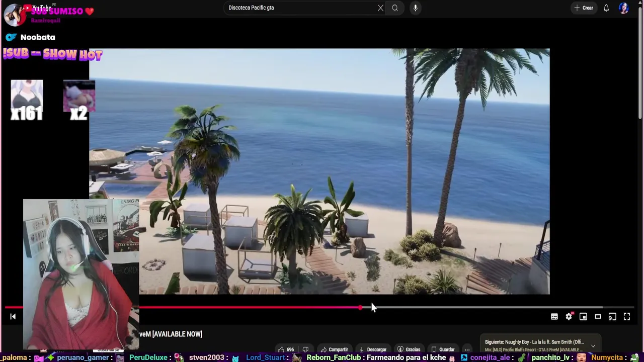This screenshot has height=362, width=644.
Task: Click the x2 emote thumbnail
Action: click(79, 100)
